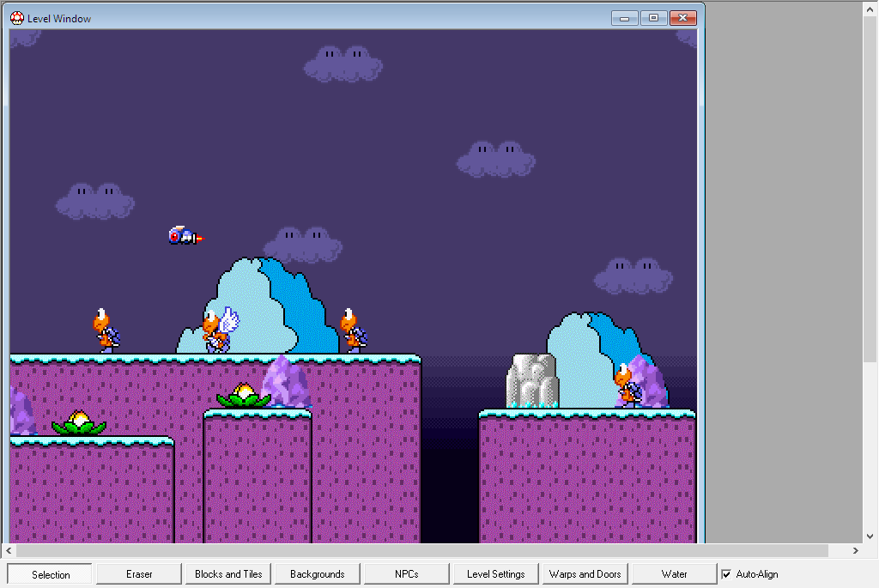Click the horizontal scrollbar thumb
The image size is (879, 588).
click(x=422, y=550)
